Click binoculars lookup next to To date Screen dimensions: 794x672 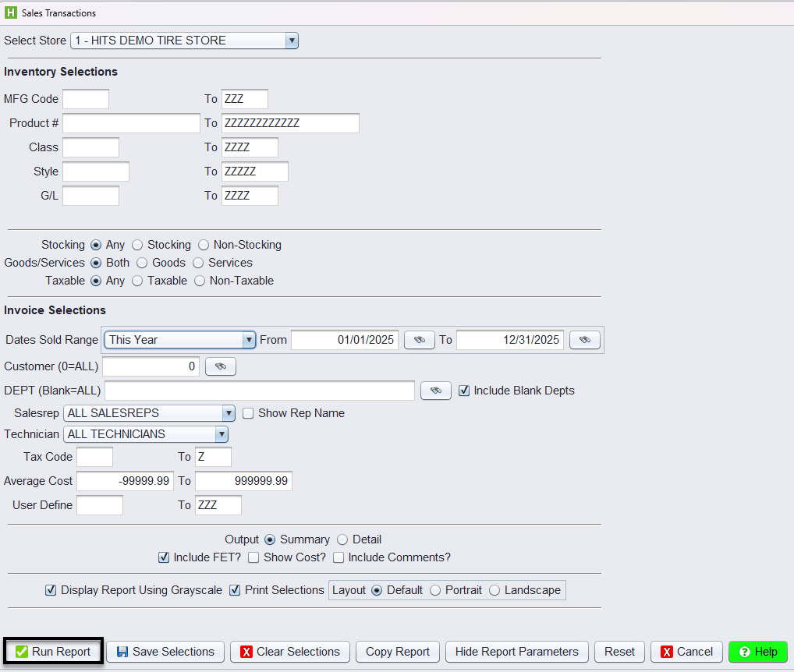coord(584,340)
